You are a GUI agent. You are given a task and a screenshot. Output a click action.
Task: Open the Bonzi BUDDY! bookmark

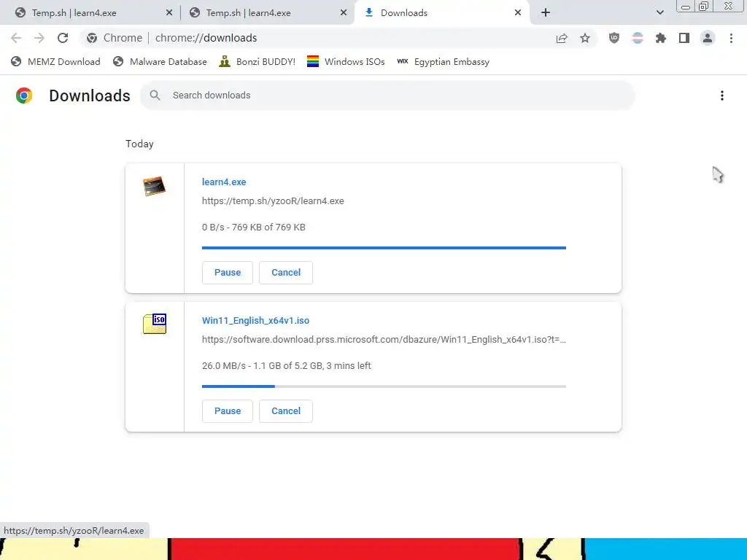(x=258, y=62)
